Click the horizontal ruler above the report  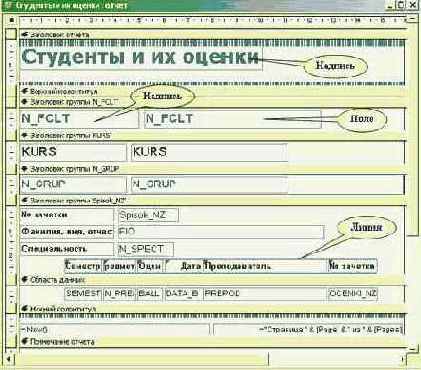213,20
